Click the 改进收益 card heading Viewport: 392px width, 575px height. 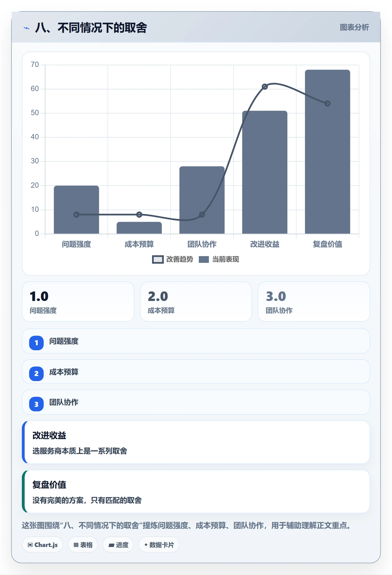pos(49,435)
